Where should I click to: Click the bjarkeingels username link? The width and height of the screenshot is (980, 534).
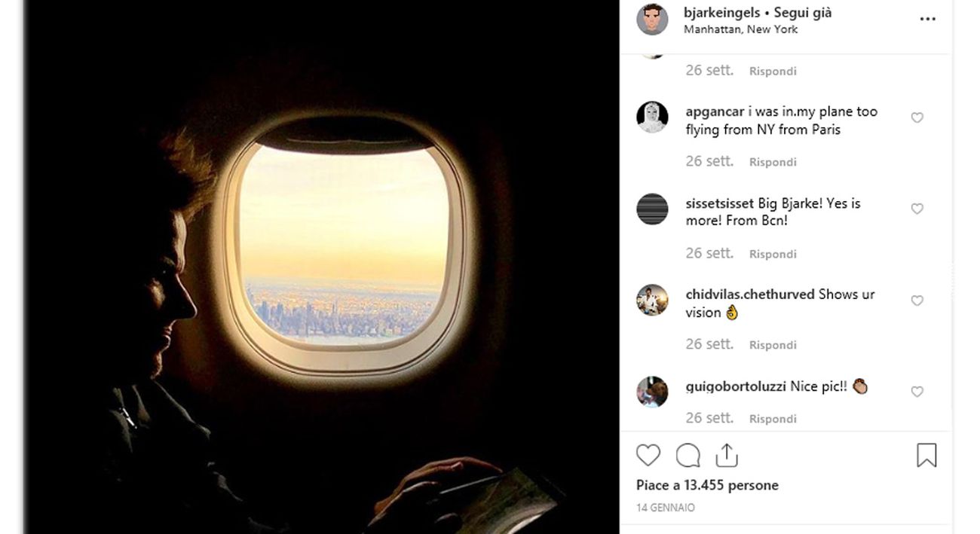tap(721, 13)
